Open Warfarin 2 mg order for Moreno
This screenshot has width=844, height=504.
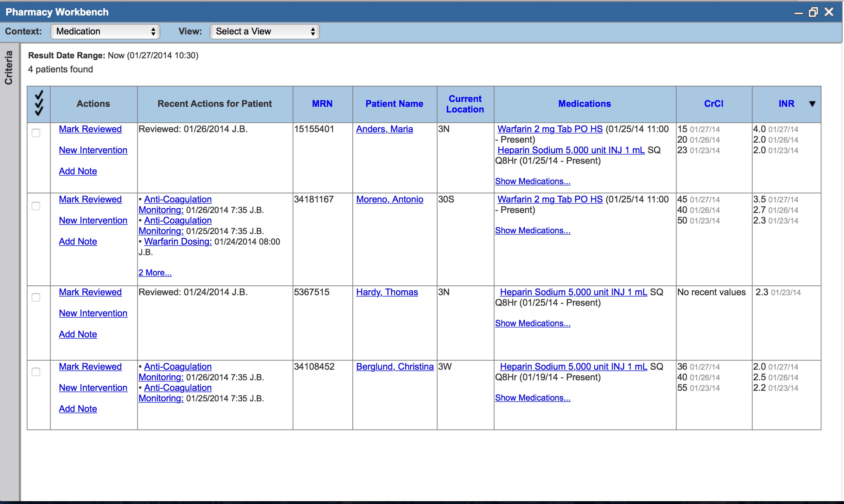[x=550, y=200]
